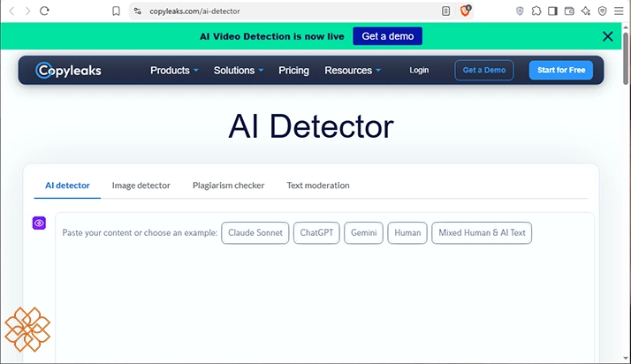Expand the Solutions dropdown

[x=239, y=71]
